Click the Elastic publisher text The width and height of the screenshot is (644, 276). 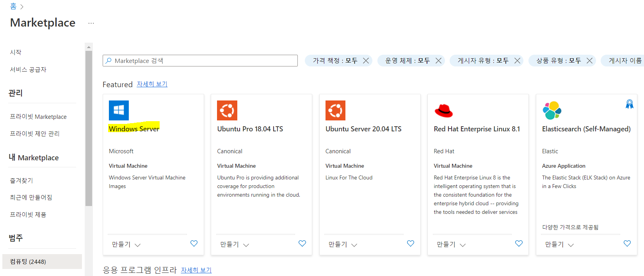(550, 151)
